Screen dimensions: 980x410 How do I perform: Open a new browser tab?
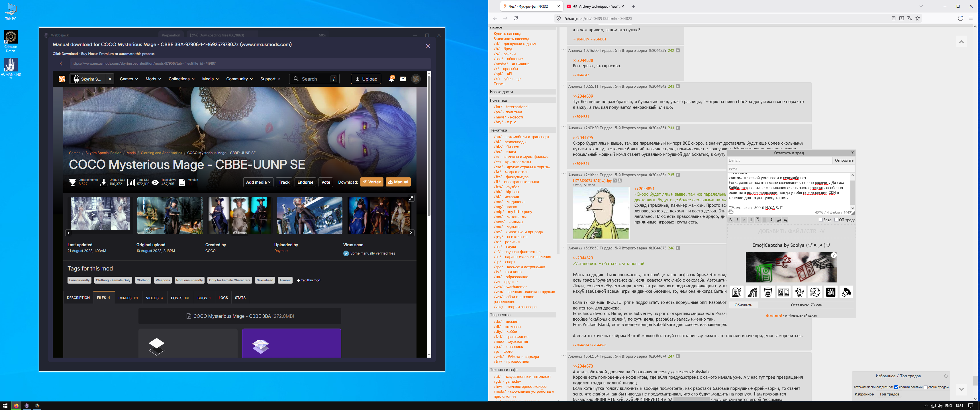pyautogui.click(x=633, y=7)
